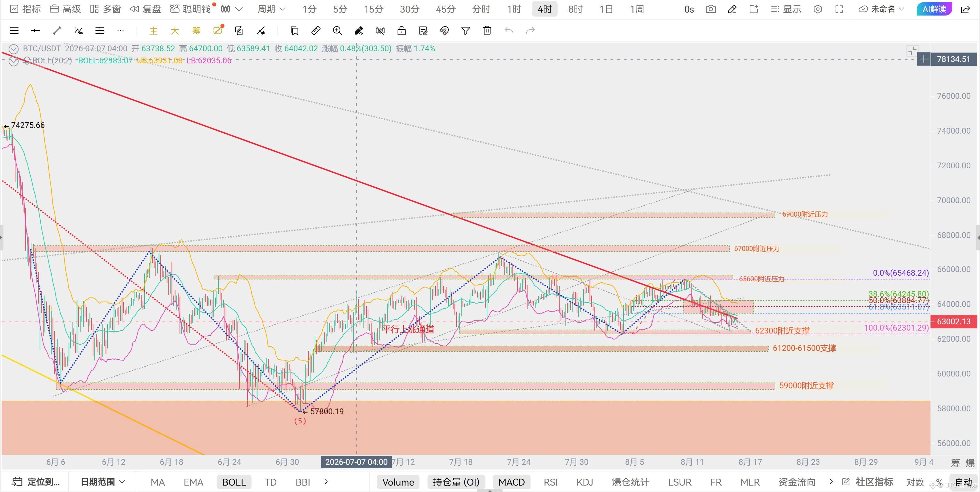Screen dimensions: 980x492
Task: Click the undo arrow
Action: tap(509, 31)
